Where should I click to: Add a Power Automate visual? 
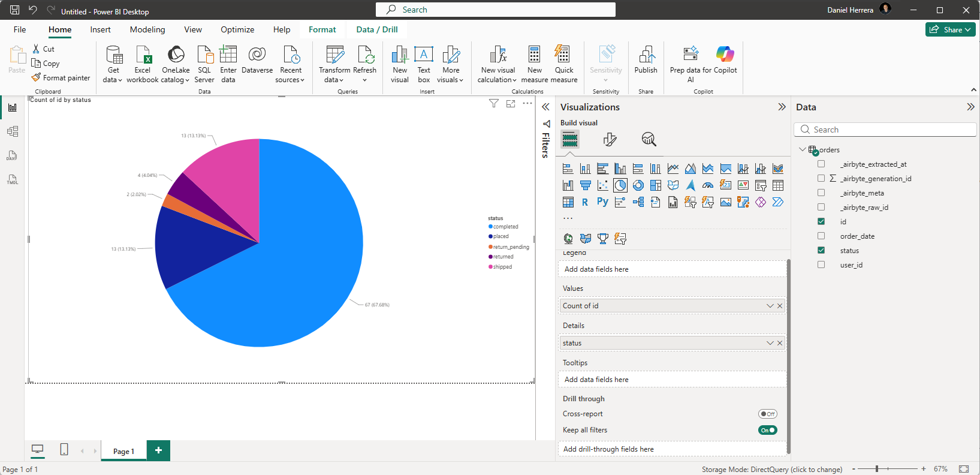tap(778, 202)
